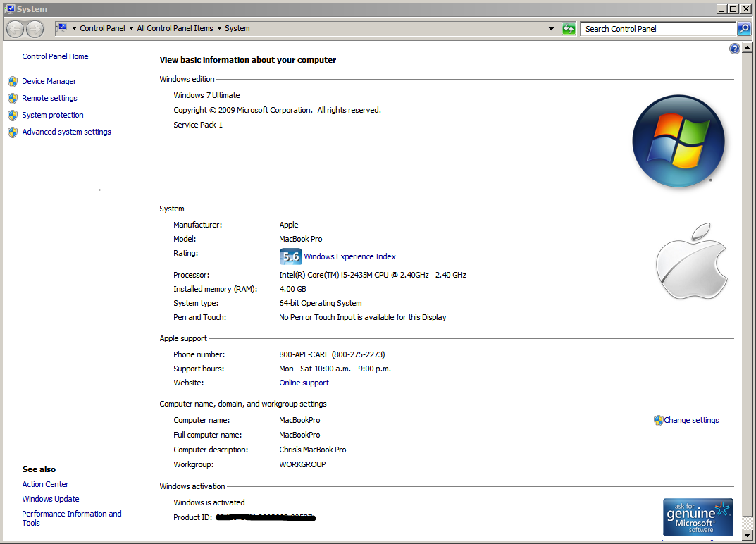Click the Back navigation arrow button
Image resolution: width=756 pixels, height=544 pixels.
pyautogui.click(x=15, y=29)
